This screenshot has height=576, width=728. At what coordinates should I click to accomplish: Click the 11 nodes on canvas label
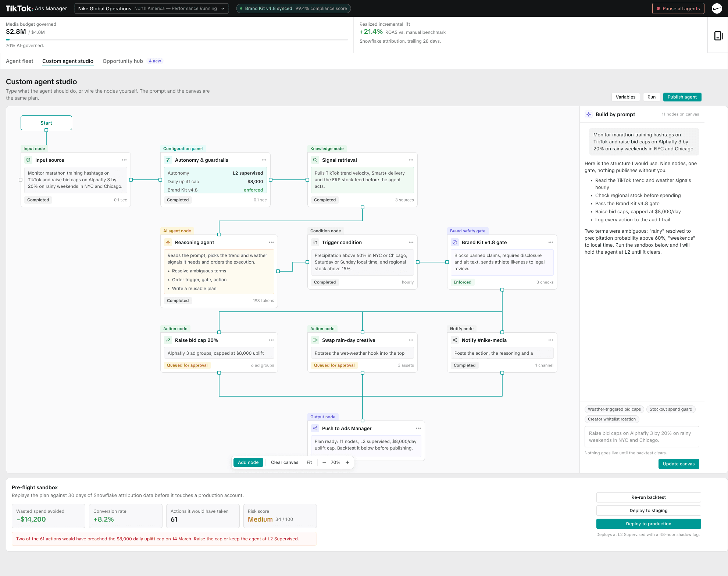pos(680,114)
